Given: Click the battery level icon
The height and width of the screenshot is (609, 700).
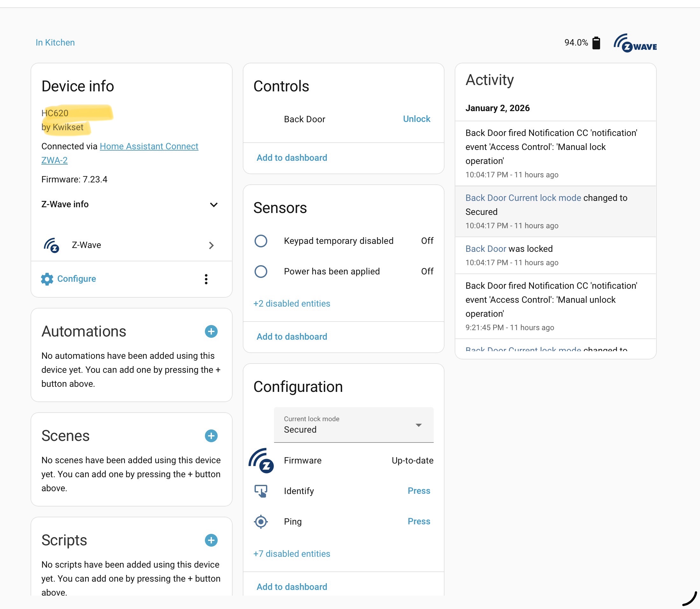Looking at the screenshot, I should 596,43.
